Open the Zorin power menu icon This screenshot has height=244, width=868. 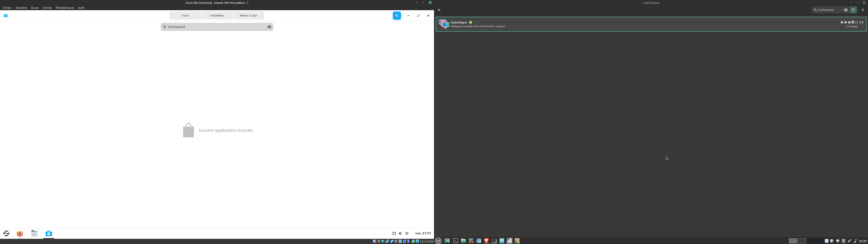407,233
